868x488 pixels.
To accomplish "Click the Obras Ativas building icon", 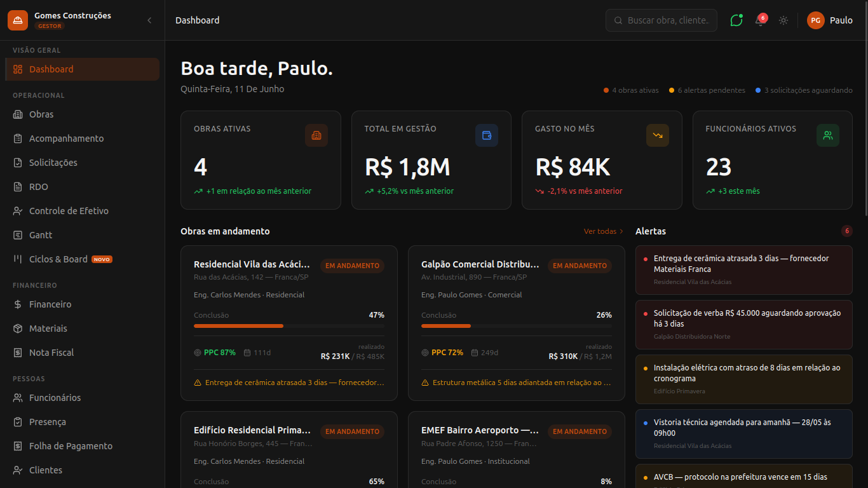I will 316,135.
